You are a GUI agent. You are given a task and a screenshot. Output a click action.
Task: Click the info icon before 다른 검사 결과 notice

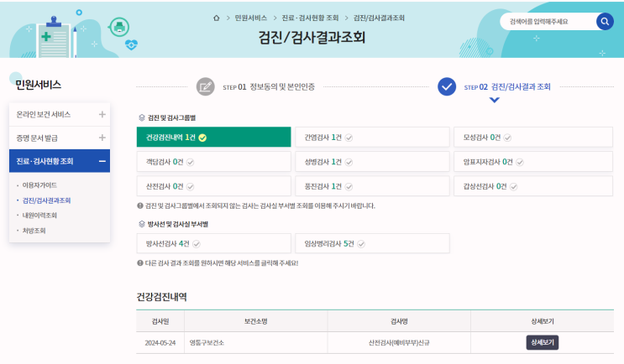[140, 263]
